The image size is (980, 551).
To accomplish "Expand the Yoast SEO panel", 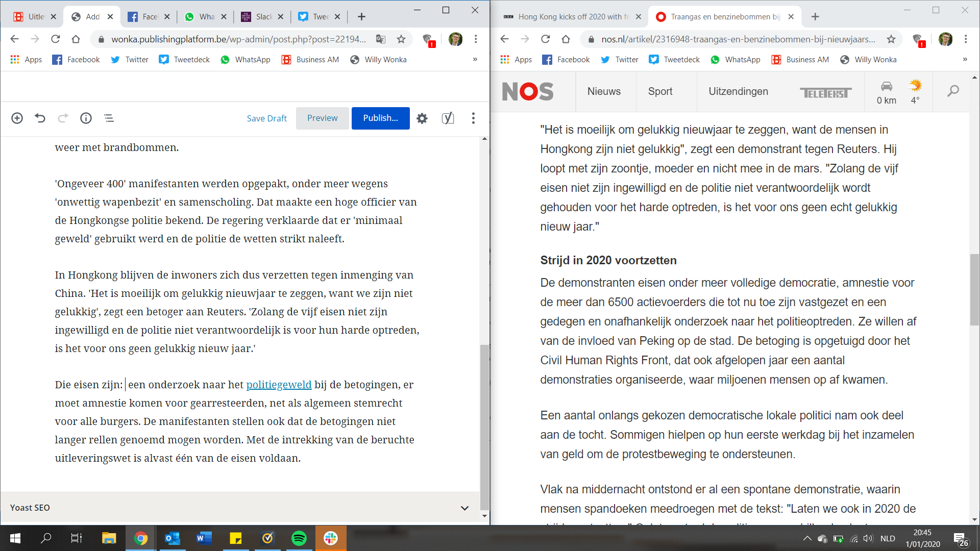I will coord(464,508).
